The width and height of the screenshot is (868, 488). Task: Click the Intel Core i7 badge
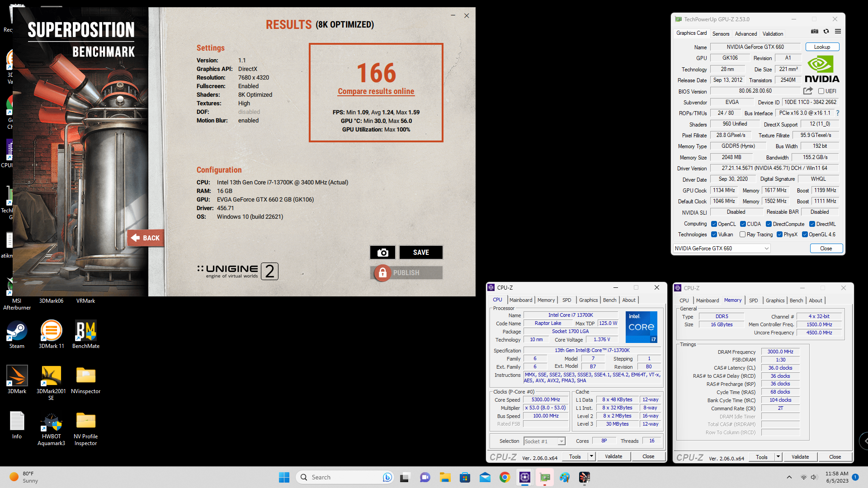click(641, 327)
